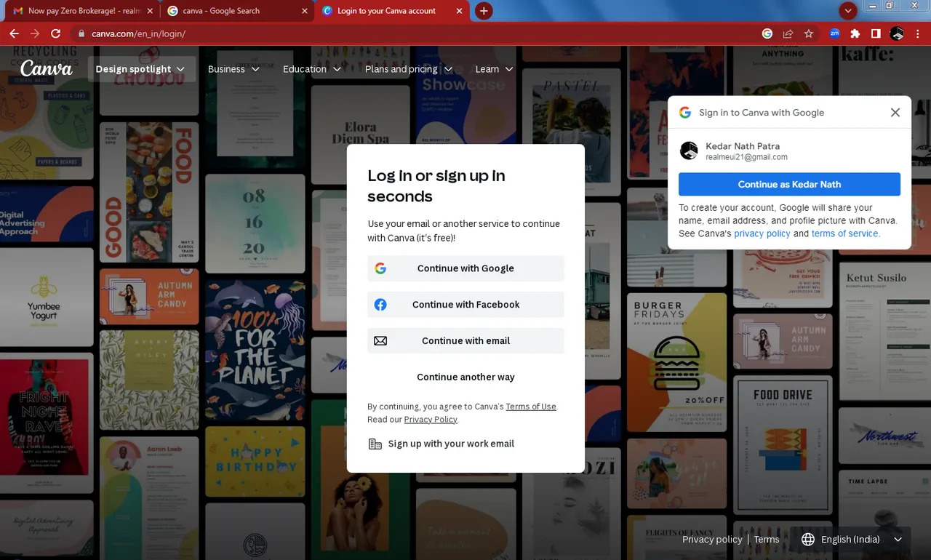Go back using browser back arrow
The height and width of the screenshot is (560, 931).
tap(14, 33)
